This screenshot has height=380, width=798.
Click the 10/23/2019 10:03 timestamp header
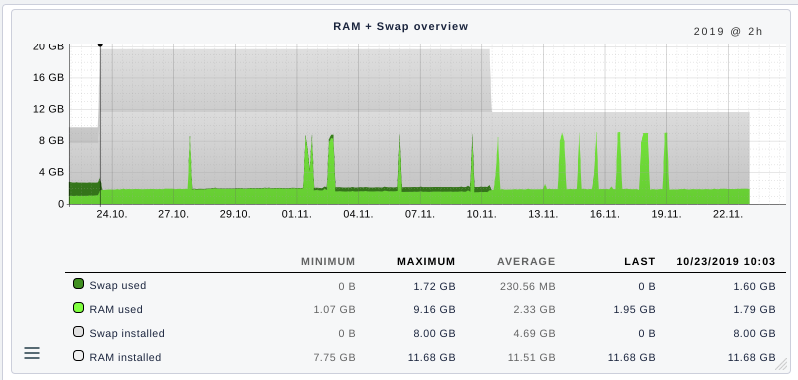726,261
